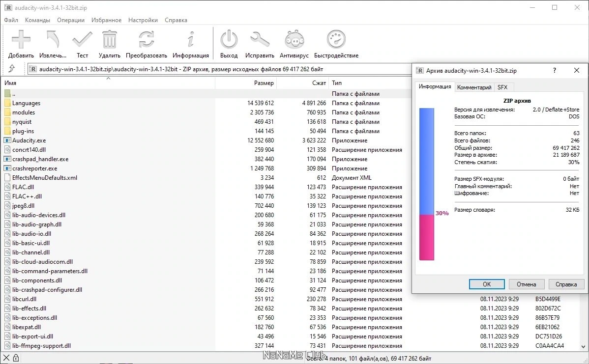
Task: Click the Audacity.exe file icon
Action: (x=7, y=140)
